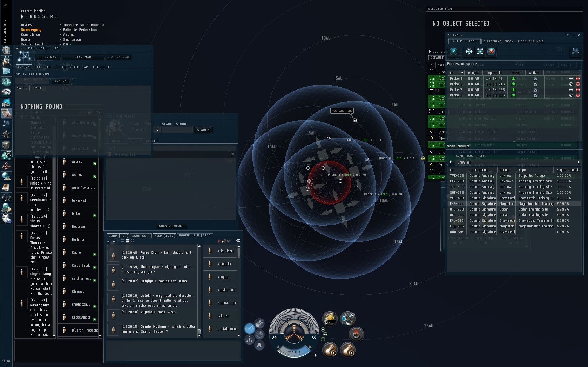Screen dimensions: 588x367
Task: Open the Journal icon in the sidebar
Action: tap(6, 187)
